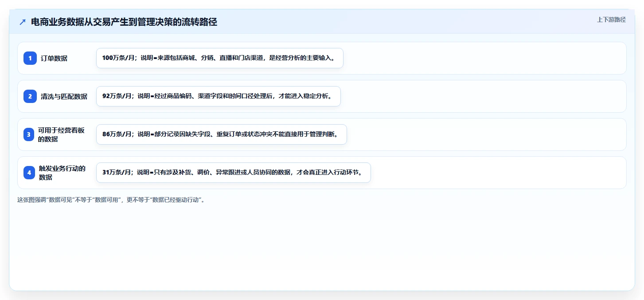Click the number 2 step badge

coord(30,96)
